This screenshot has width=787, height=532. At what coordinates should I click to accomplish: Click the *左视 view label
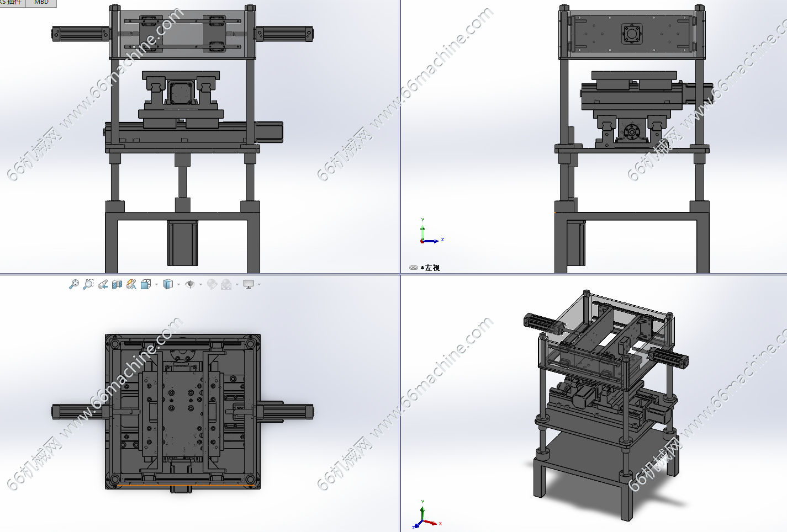point(430,268)
